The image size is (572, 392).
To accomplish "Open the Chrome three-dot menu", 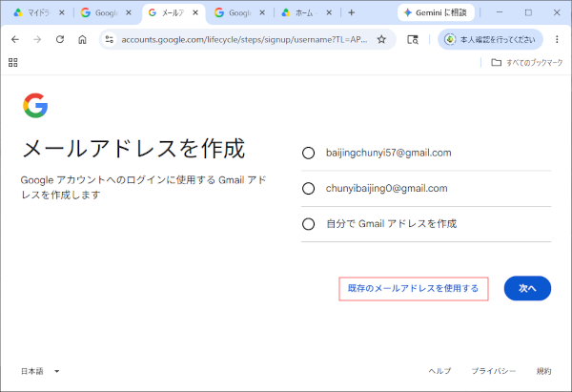I will (x=557, y=39).
